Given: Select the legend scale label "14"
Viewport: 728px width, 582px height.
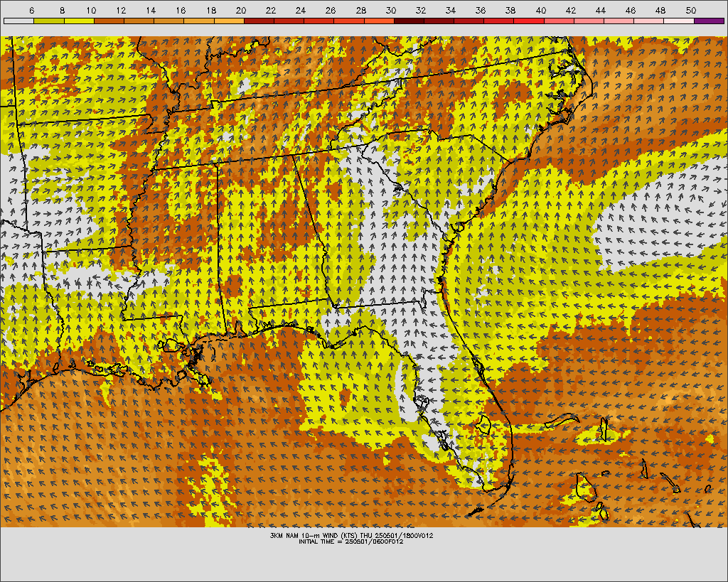Looking at the screenshot, I should pyautogui.click(x=151, y=10).
